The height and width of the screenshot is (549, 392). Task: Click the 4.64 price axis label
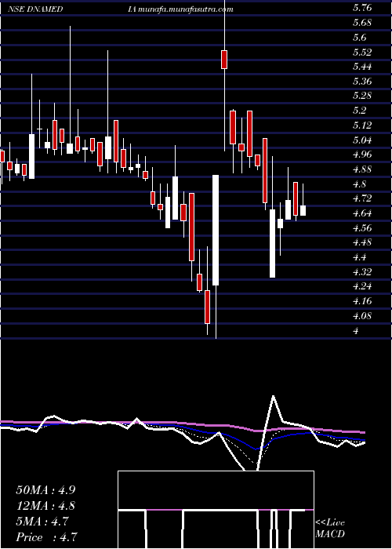click(362, 213)
